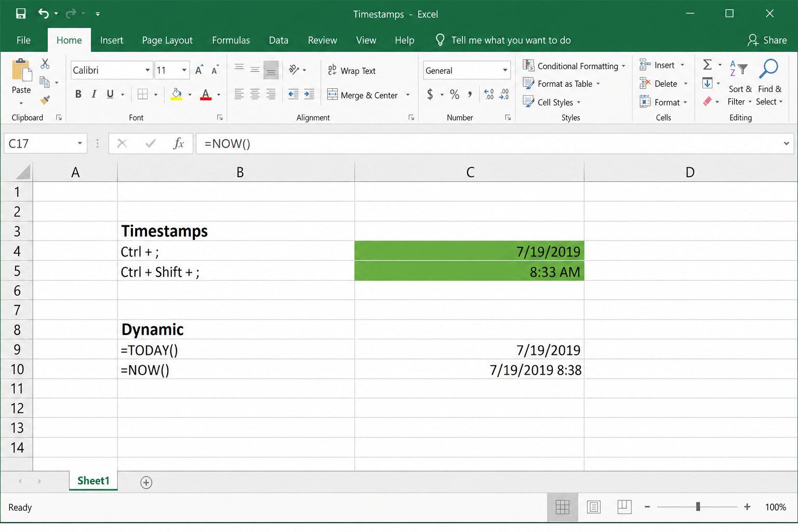Viewport: 798px width, 532px height.
Task: Click Insert in Cells group
Action: [662, 65]
